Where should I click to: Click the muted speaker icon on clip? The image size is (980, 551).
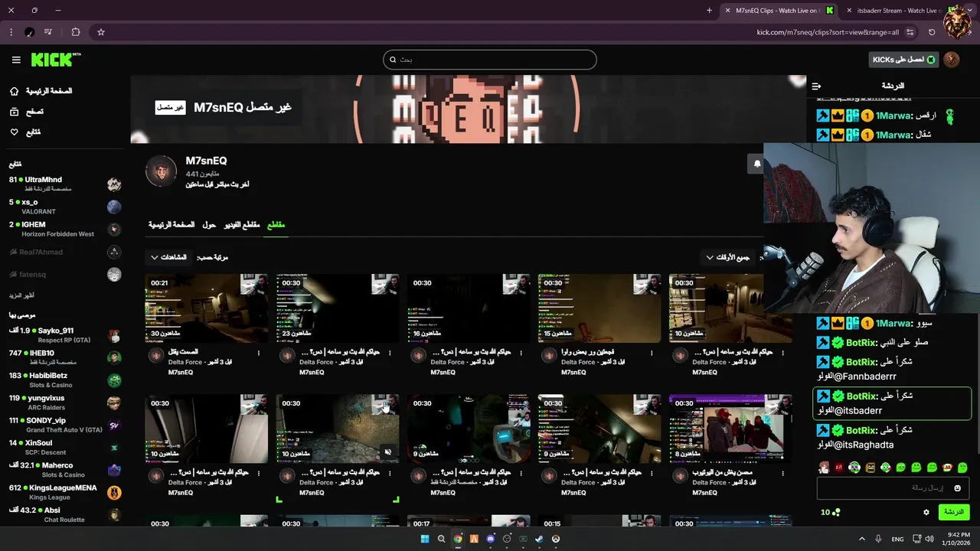pyautogui.click(x=388, y=452)
